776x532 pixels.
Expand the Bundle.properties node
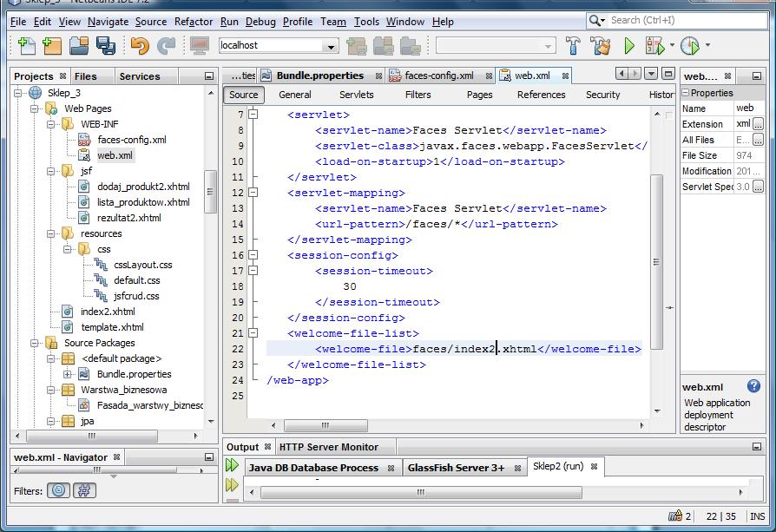68,374
